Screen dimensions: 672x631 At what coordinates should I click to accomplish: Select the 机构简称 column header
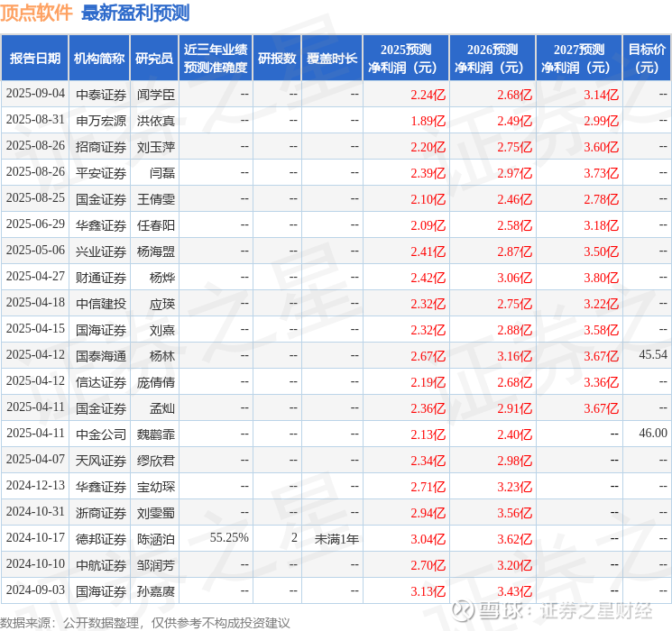(x=99, y=58)
